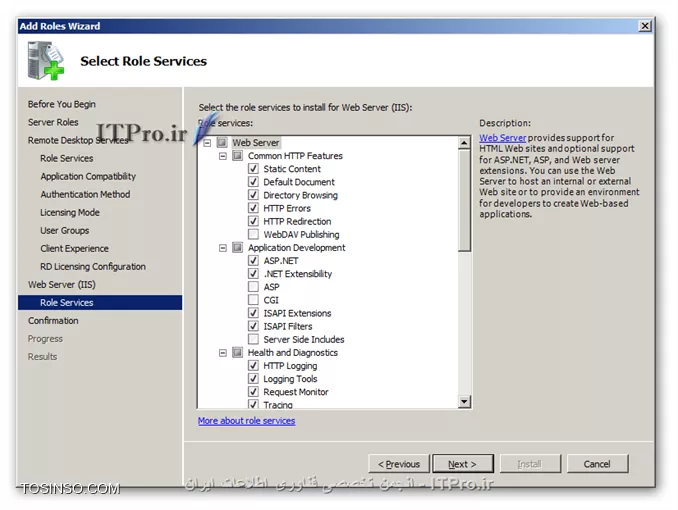Select Health and Diagnostics label
Viewport: 678px width, 510px height.
click(293, 353)
